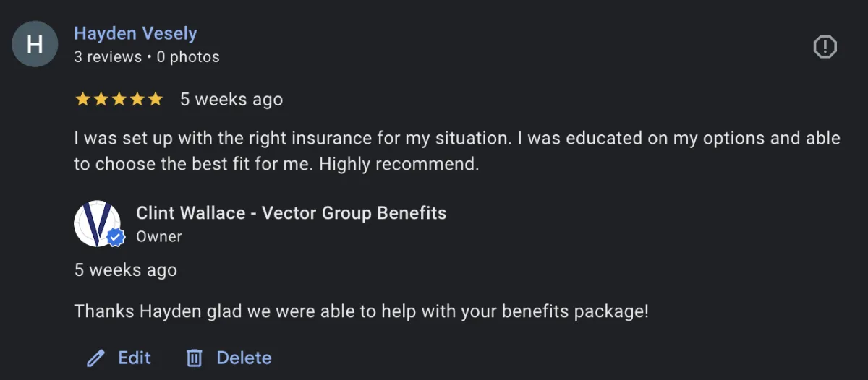Click the last yellow rating star
The image size is (868, 380).
[156, 100]
